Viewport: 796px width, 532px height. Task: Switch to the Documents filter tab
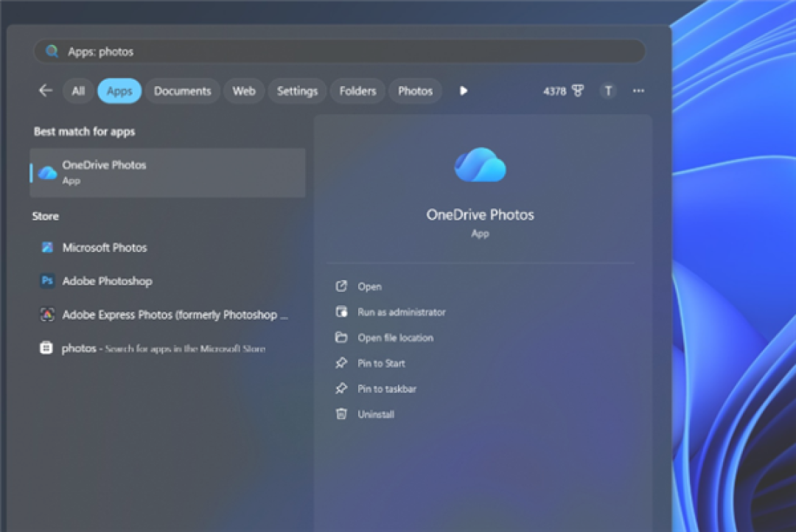tap(182, 91)
